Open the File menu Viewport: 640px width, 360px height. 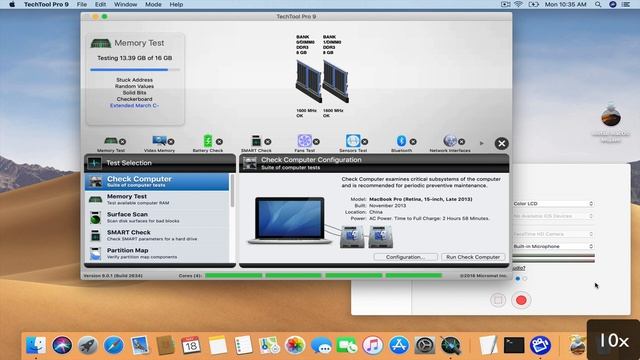(x=82, y=4)
